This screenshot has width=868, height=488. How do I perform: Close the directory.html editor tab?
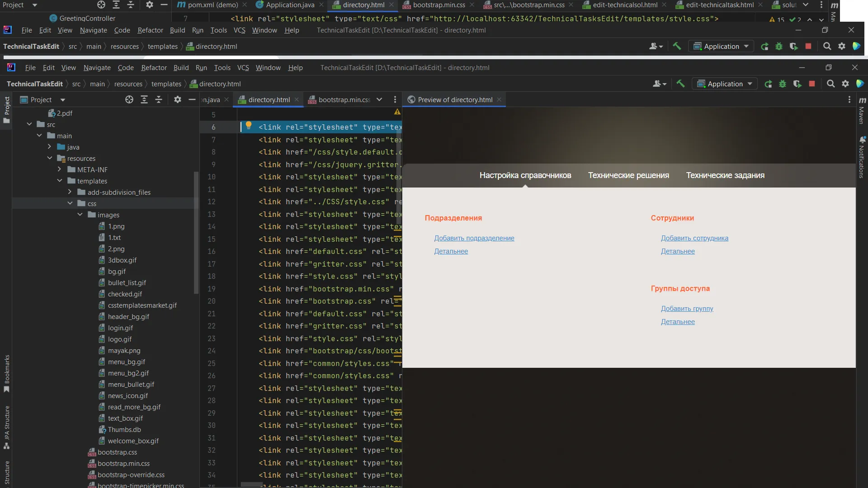[297, 100]
